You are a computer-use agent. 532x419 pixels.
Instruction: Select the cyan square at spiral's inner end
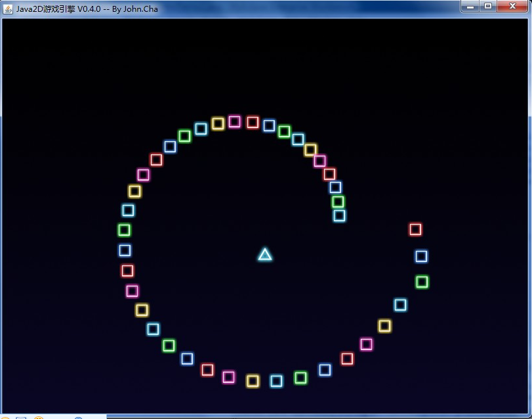[x=339, y=215]
